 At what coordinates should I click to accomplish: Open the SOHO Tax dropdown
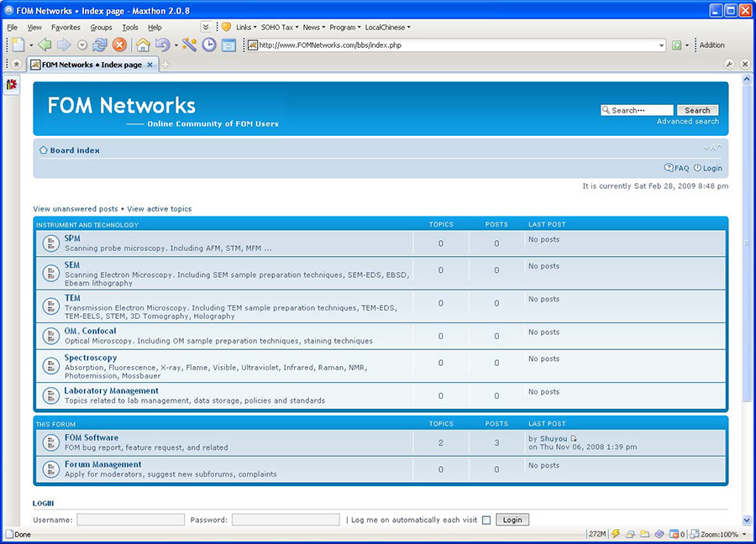(280, 27)
